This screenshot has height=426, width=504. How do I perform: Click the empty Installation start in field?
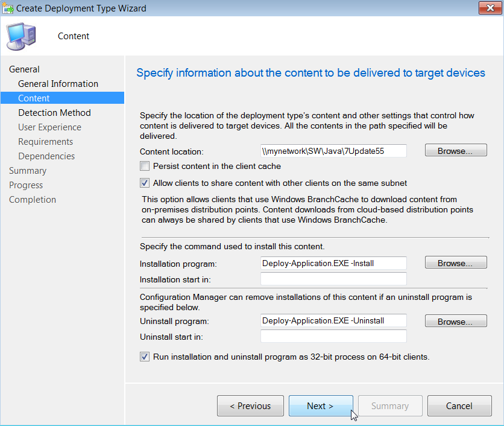coord(333,278)
